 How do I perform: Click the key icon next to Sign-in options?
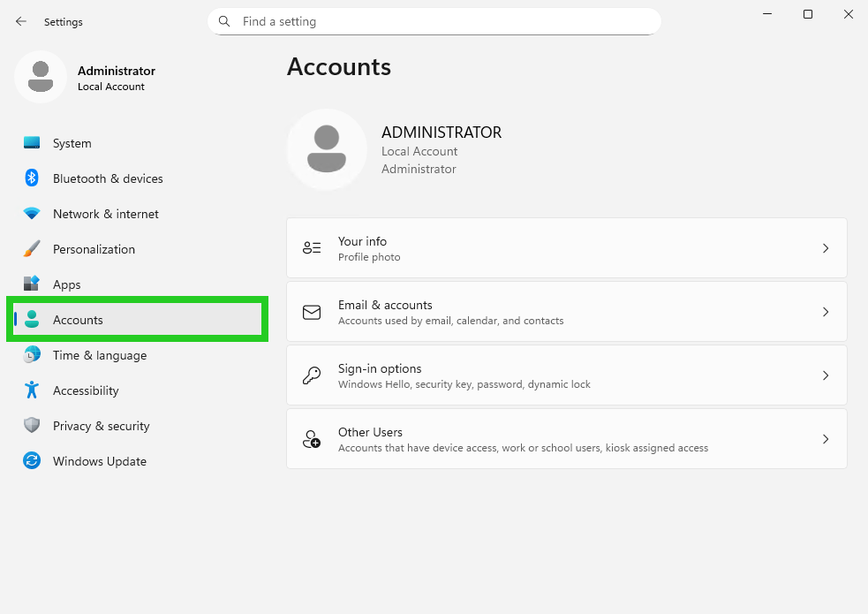tap(311, 375)
